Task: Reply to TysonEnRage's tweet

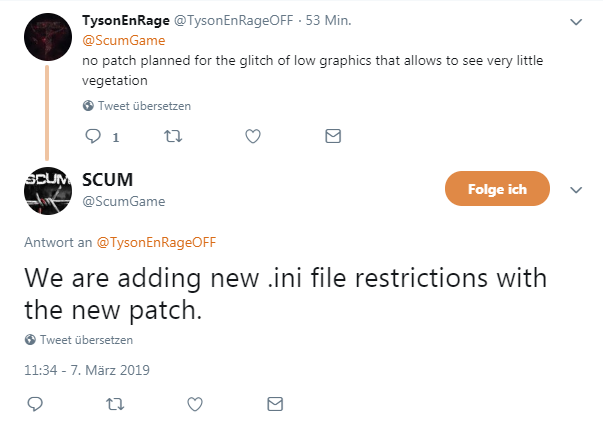Action: [92, 136]
